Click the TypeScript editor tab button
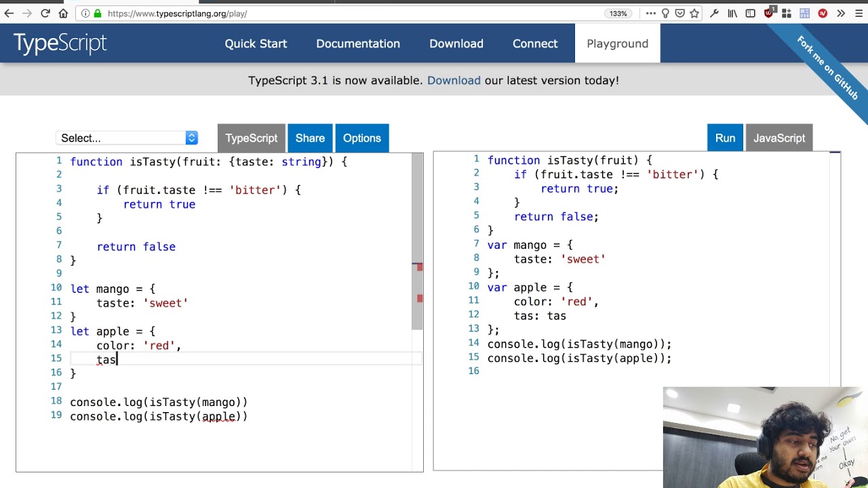This screenshot has height=488, width=868. tap(251, 138)
